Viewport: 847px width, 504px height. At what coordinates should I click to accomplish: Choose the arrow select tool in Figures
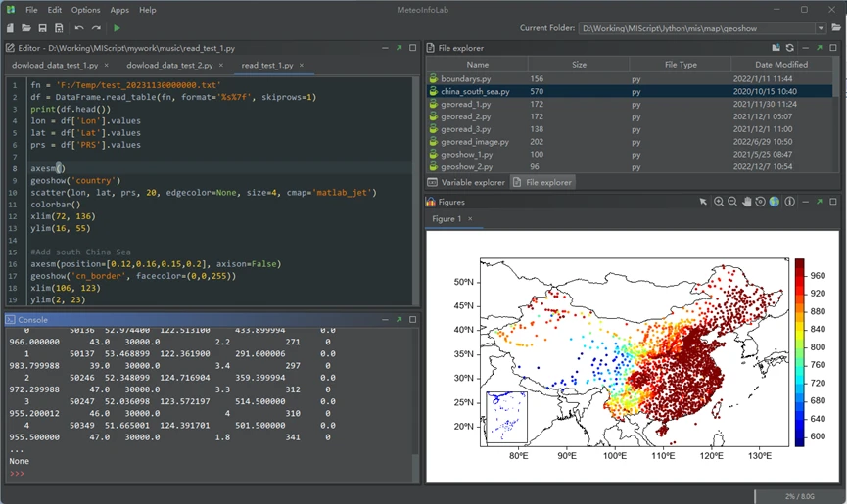(703, 202)
